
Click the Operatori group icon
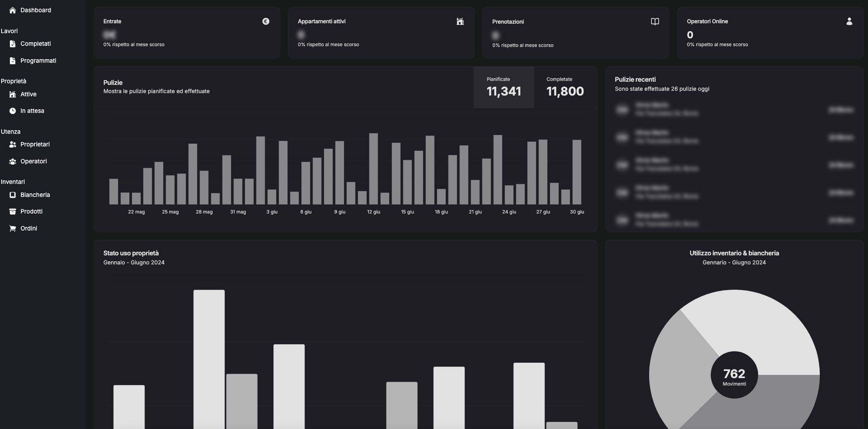click(x=13, y=161)
